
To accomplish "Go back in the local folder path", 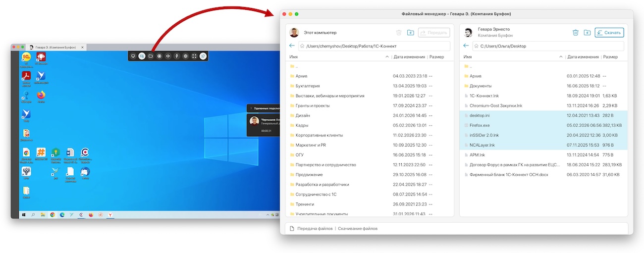I will point(292,46).
